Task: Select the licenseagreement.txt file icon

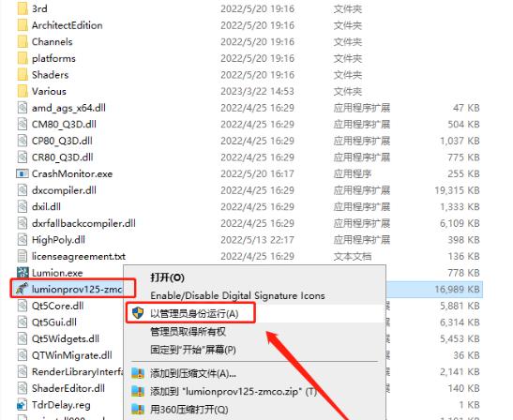Action: (x=23, y=256)
